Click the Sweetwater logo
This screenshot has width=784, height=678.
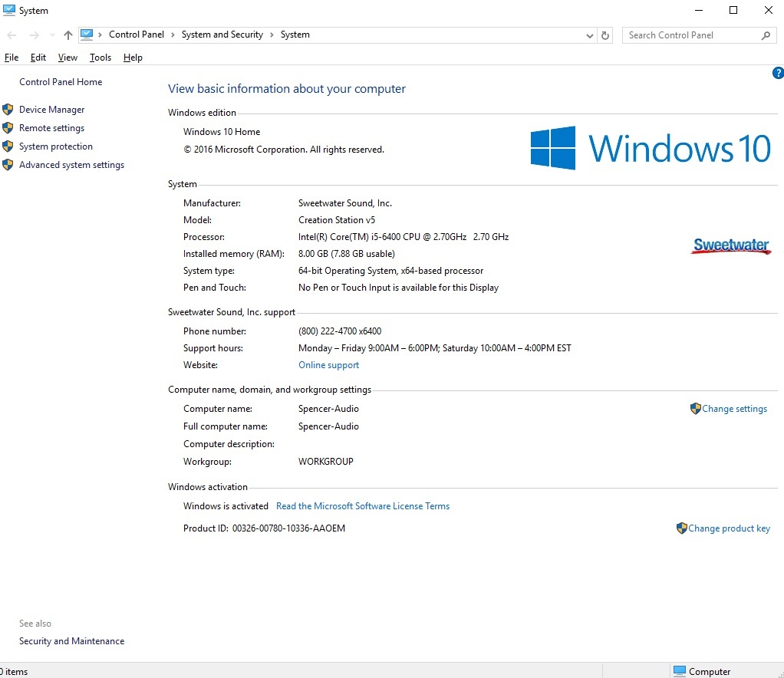click(x=731, y=245)
